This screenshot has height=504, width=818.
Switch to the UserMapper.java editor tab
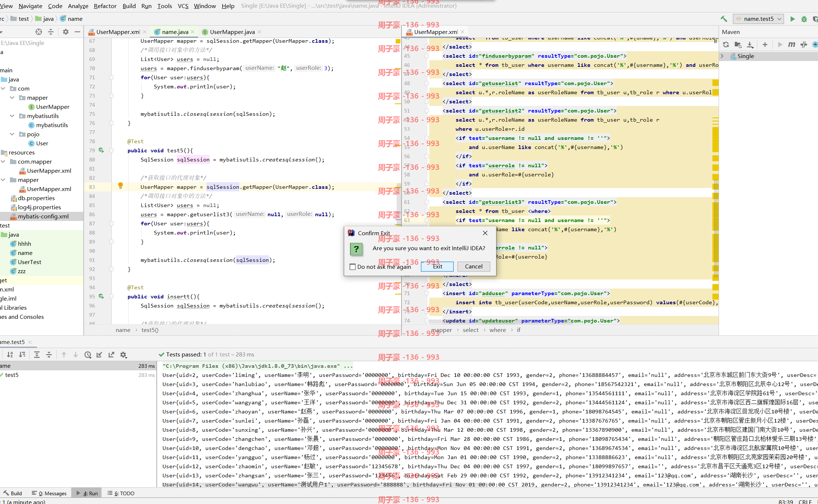[232, 32]
